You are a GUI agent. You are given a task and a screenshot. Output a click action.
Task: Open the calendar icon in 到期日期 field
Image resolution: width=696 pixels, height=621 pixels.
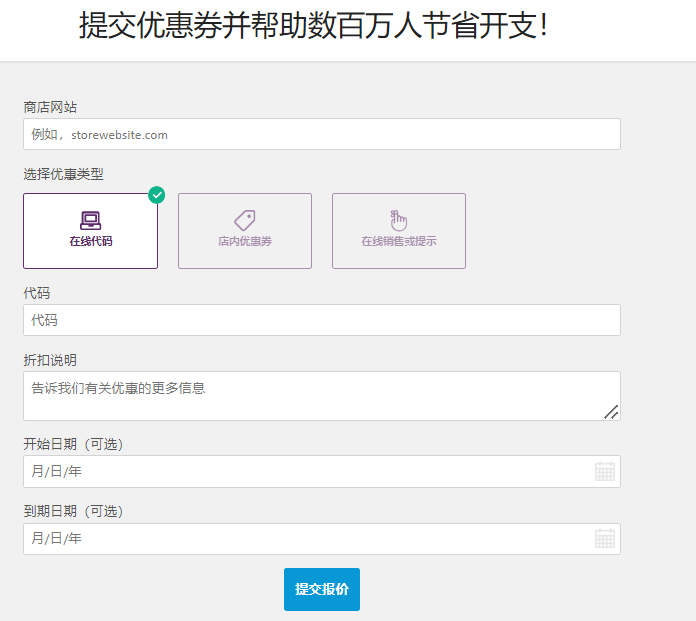coord(605,538)
